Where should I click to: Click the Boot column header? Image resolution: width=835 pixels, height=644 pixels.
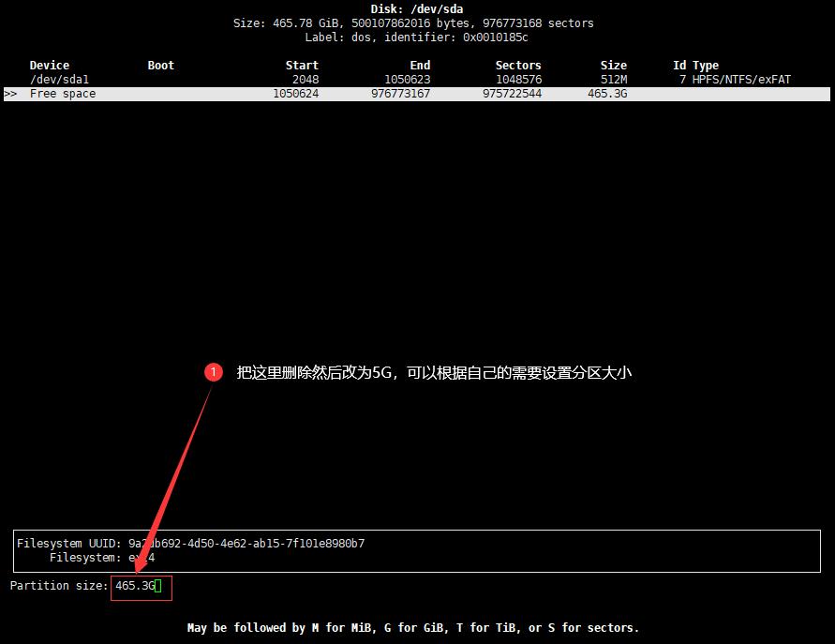[x=160, y=65]
